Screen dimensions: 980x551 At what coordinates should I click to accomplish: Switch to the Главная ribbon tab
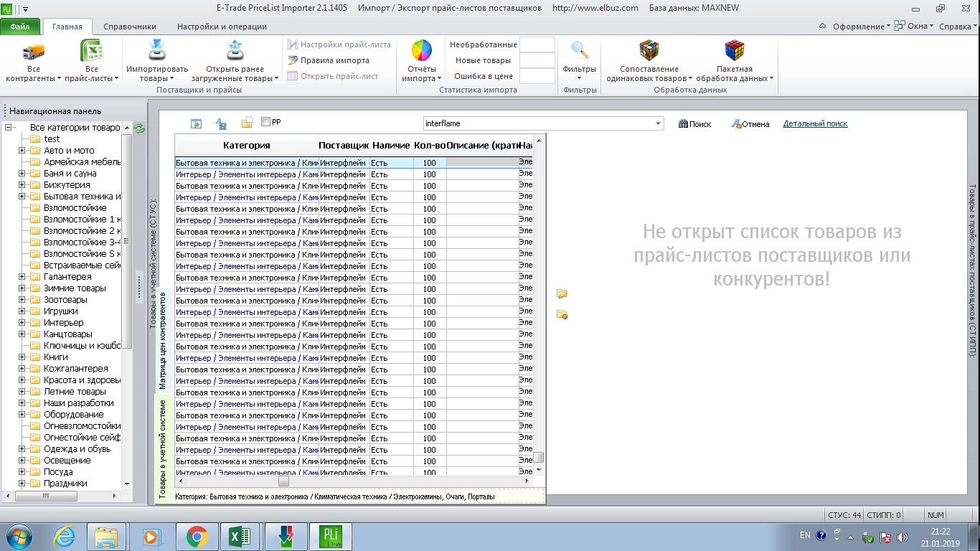pos(67,27)
